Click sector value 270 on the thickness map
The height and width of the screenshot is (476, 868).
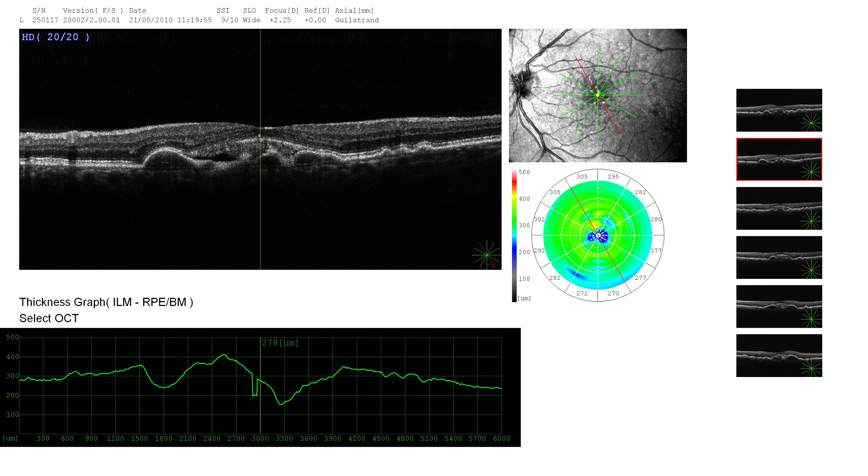pyautogui.click(x=613, y=293)
